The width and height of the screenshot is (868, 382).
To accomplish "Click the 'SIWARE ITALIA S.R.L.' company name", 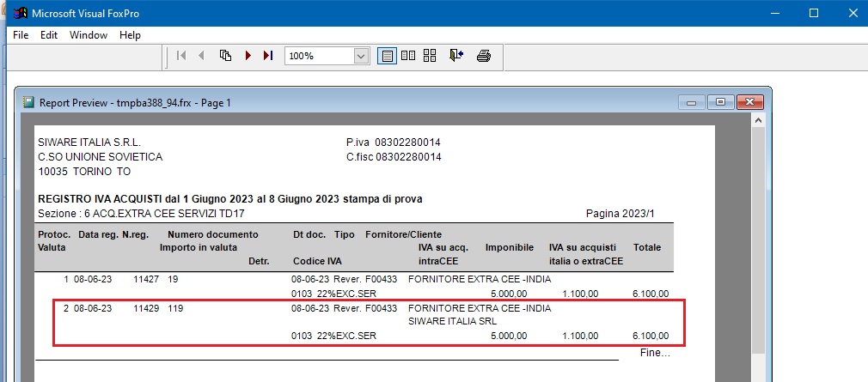I will [x=89, y=142].
